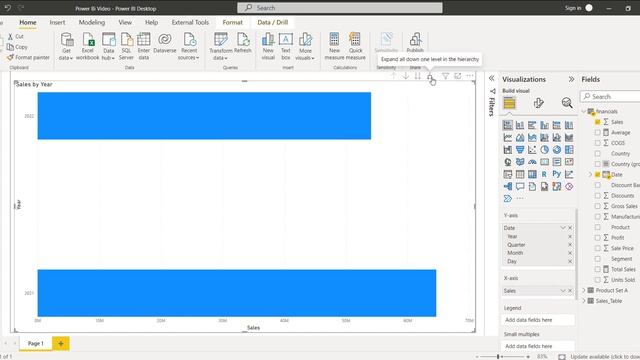Collapse the financials table

coord(584,111)
